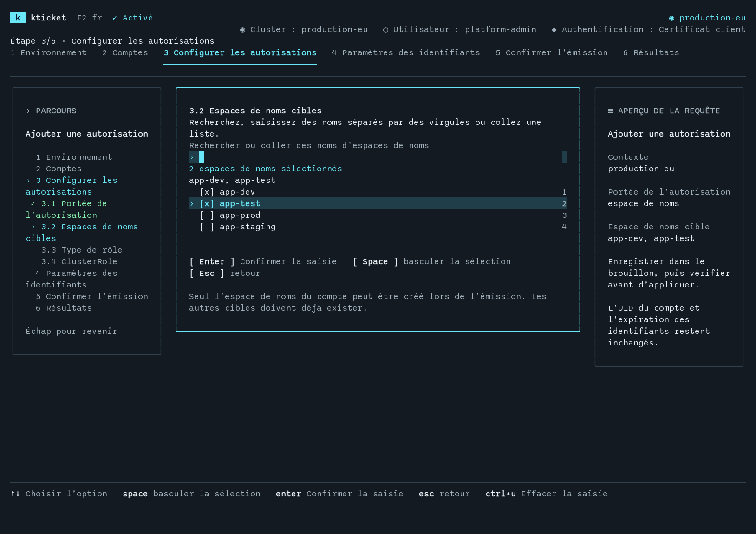Open the Résultats tab
Screen dimensions: 756x534
pos(651,53)
